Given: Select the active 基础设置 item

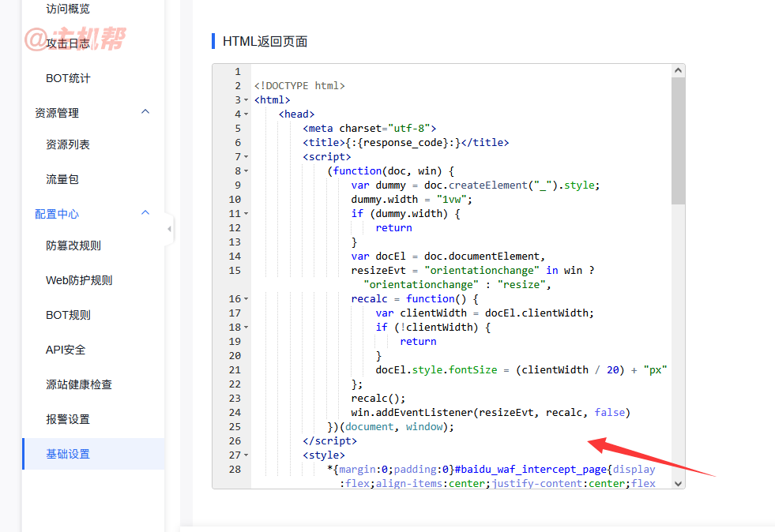Looking at the screenshot, I should 93,453.
